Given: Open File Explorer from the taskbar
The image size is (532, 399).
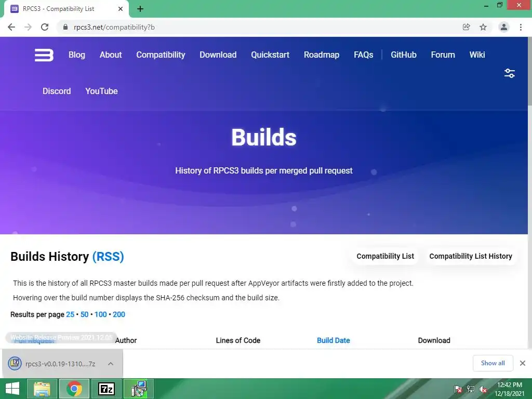Looking at the screenshot, I should [42, 389].
